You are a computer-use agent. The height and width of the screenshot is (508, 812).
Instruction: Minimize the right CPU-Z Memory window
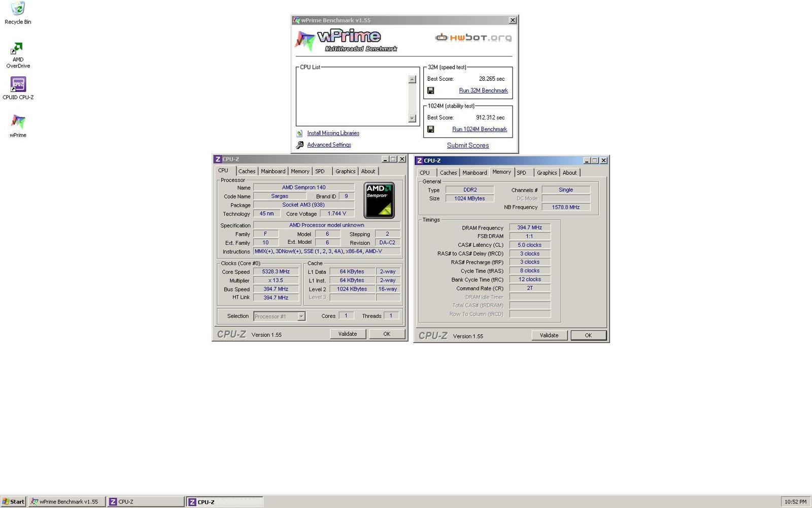coord(587,161)
